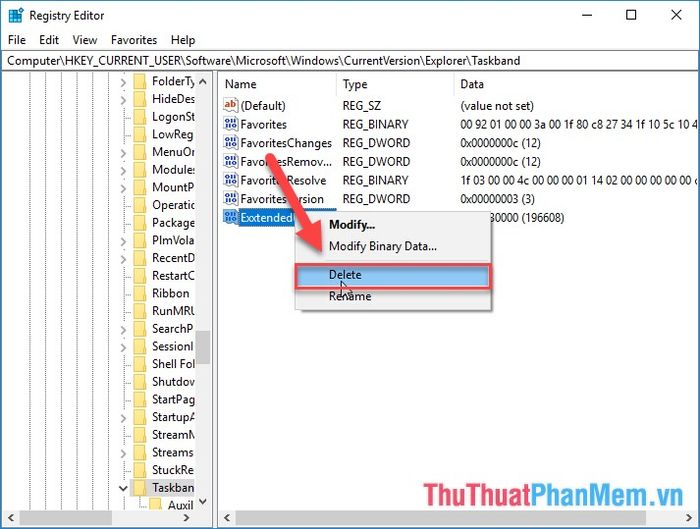Click the tree pane scroll up arrow
This screenshot has width=700, height=529.
point(203,82)
